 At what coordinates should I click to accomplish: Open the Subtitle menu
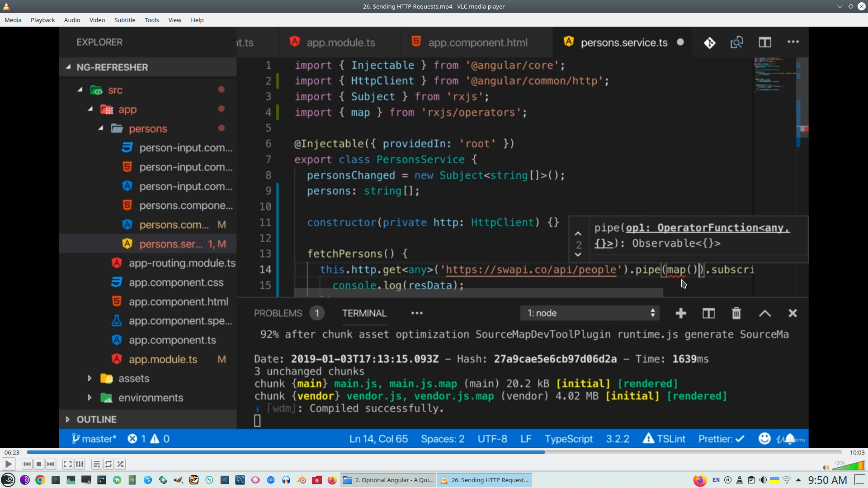125,20
